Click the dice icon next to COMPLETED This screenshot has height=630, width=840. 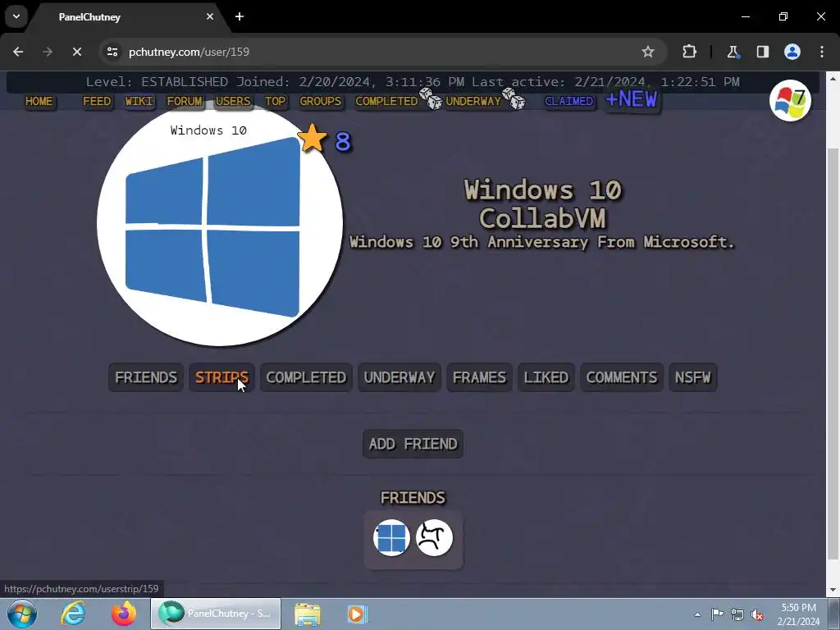(x=431, y=99)
